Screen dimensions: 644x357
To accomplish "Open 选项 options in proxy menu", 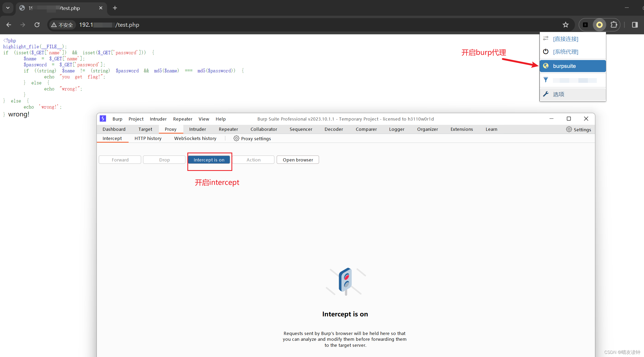I will 558,94.
